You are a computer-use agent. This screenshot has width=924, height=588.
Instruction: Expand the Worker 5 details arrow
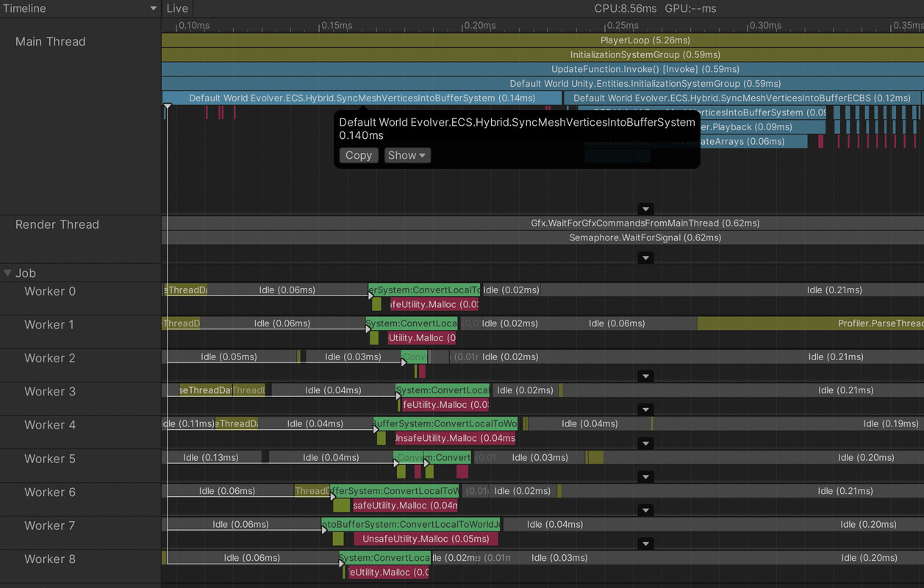point(645,476)
